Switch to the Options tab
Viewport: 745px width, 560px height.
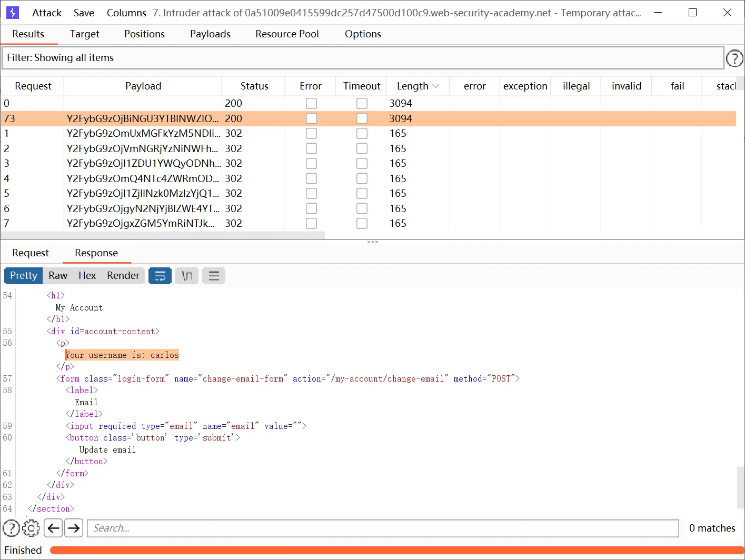363,34
